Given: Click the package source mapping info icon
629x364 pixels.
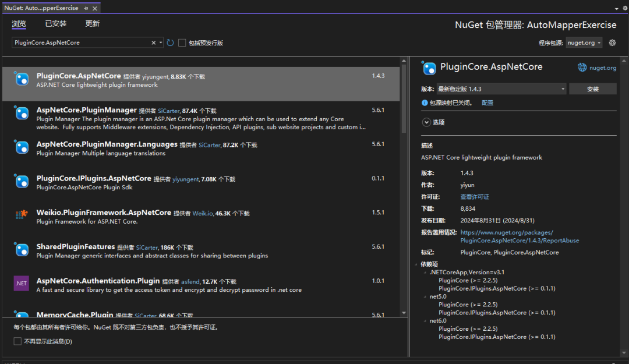Looking at the screenshot, I should point(425,103).
